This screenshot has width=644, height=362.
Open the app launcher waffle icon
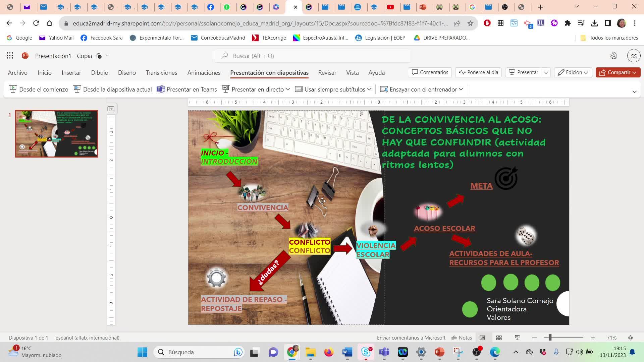pos(10,56)
